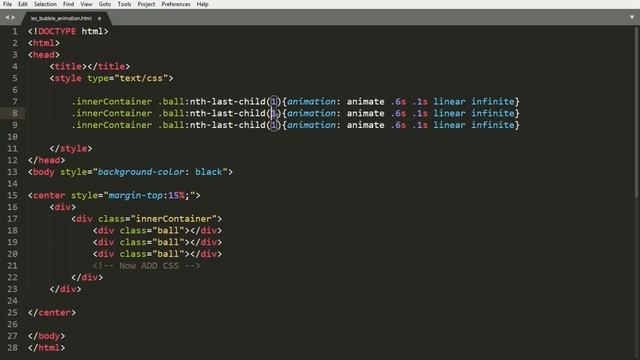Open the Edit menu
The width and height of the screenshot is (640, 360).
click(23, 4)
